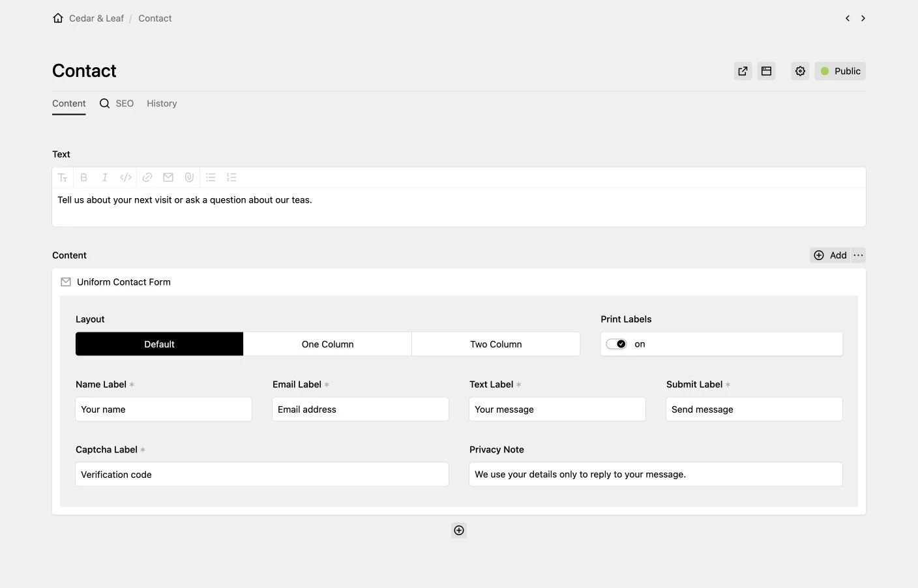Click the Submit Label input field
The image size is (918, 588).
754,409
